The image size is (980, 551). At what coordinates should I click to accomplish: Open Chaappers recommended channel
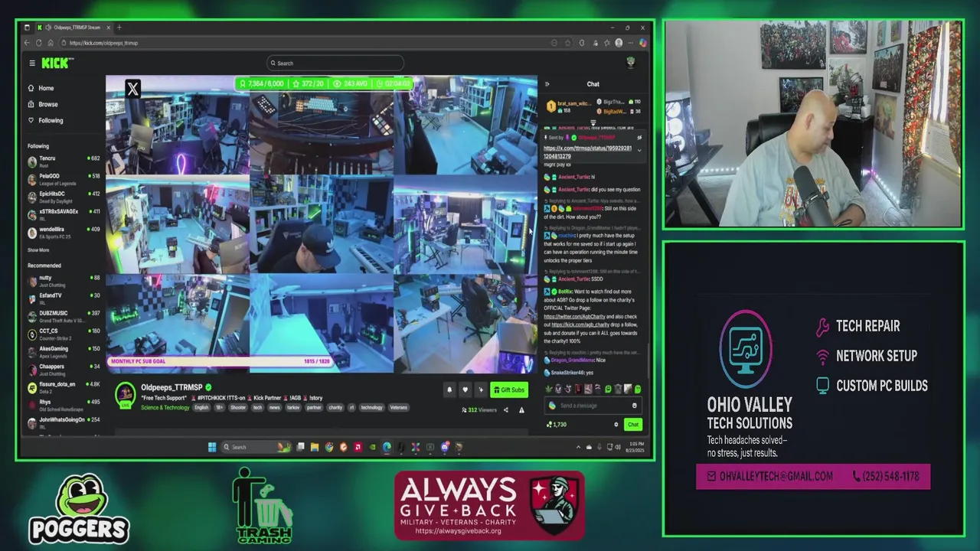pos(64,369)
